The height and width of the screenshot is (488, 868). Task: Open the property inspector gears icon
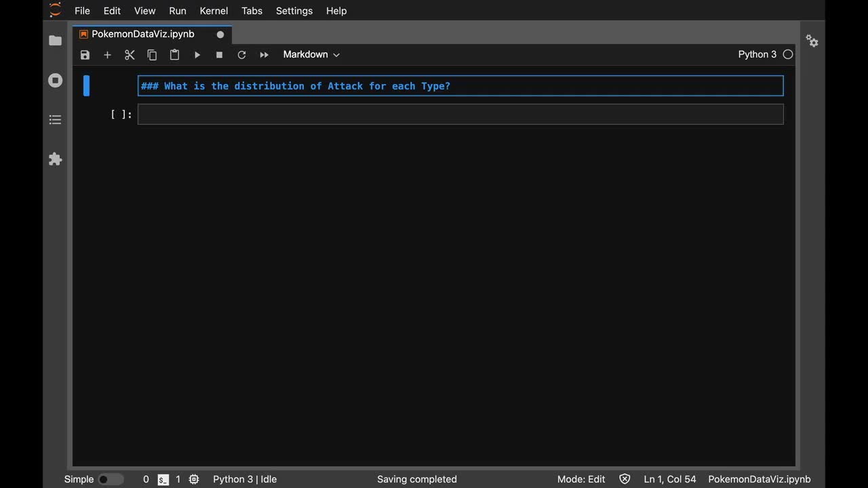(x=812, y=41)
